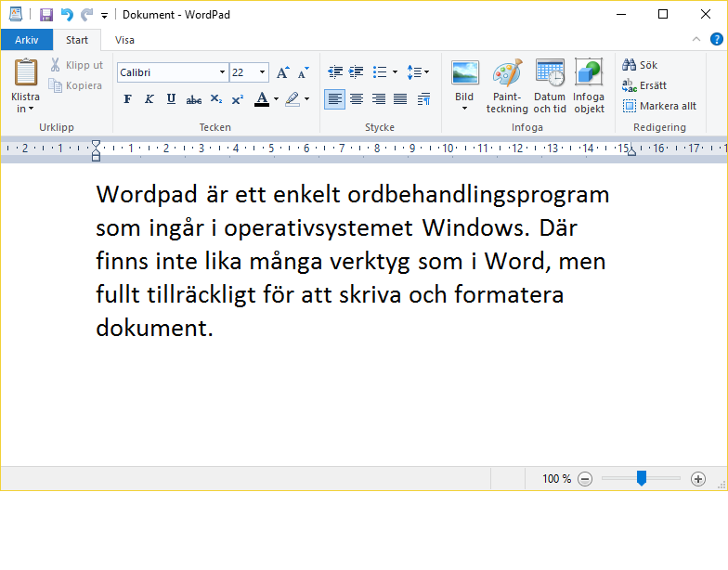Click the right indent marker on ruler

tap(631, 151)
